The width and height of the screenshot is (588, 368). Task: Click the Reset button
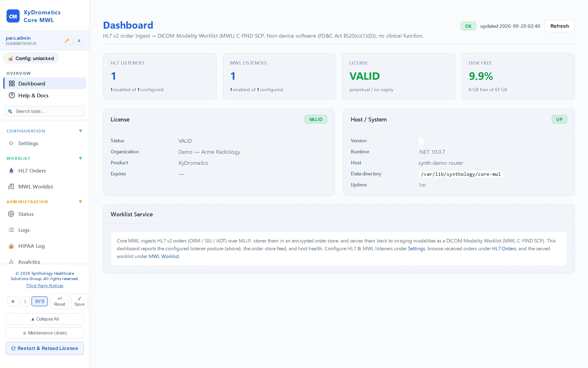coord(60,301)
